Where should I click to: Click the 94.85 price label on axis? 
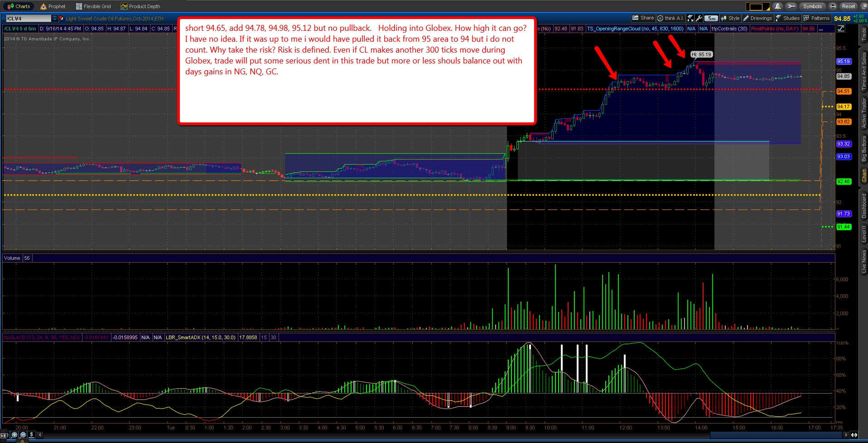pos(844,77)
